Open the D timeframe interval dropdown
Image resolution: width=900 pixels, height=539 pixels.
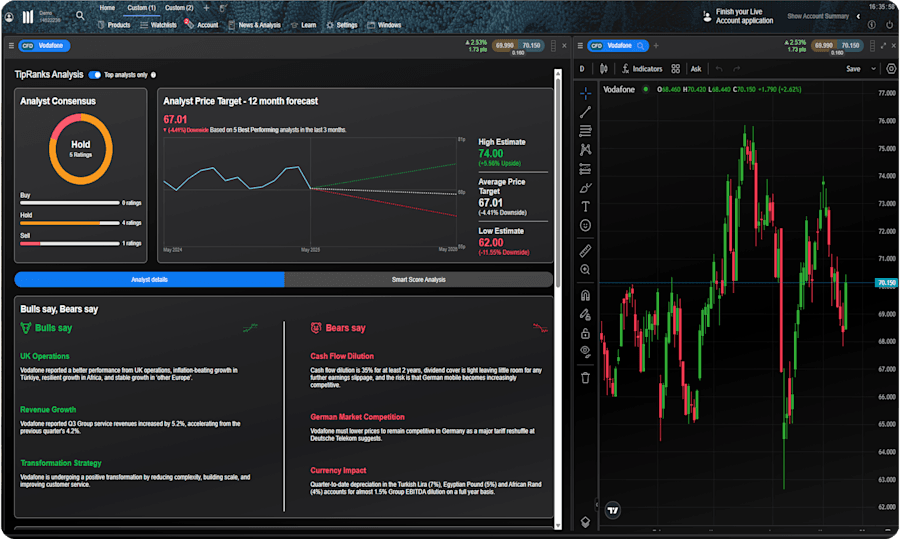(581, 69)
